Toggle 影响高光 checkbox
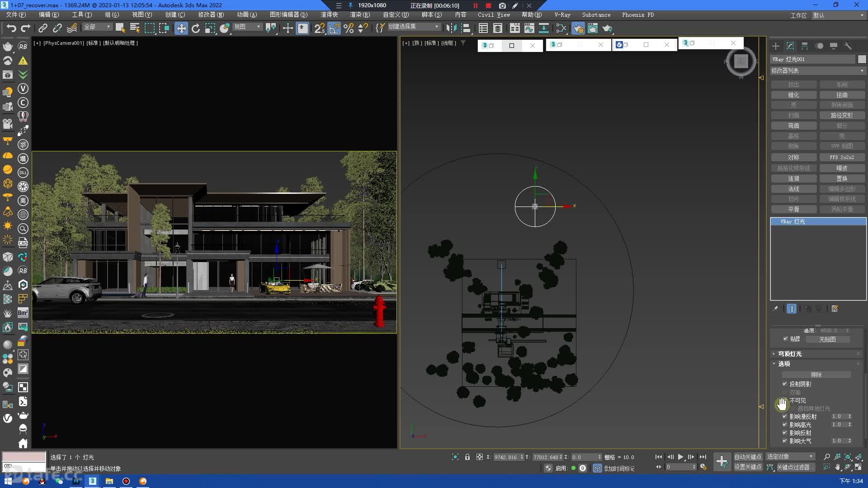868x488 pixels. pos(785,424)
